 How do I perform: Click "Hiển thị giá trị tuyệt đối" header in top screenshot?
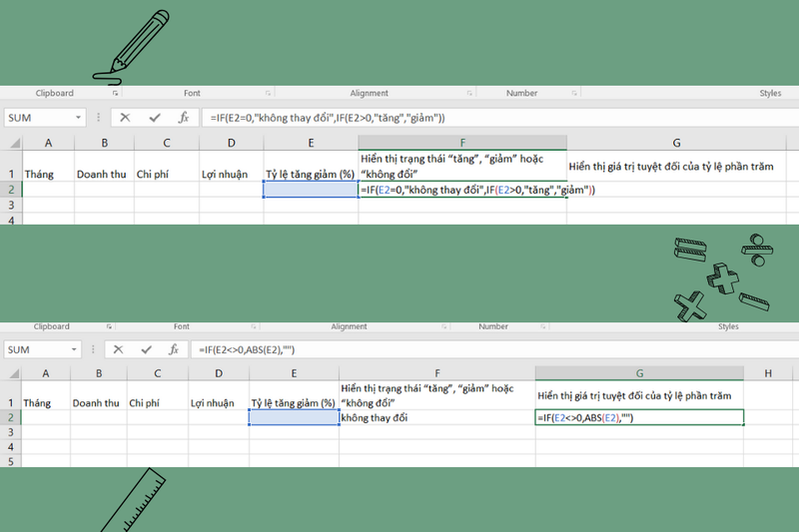pos(676,166)
